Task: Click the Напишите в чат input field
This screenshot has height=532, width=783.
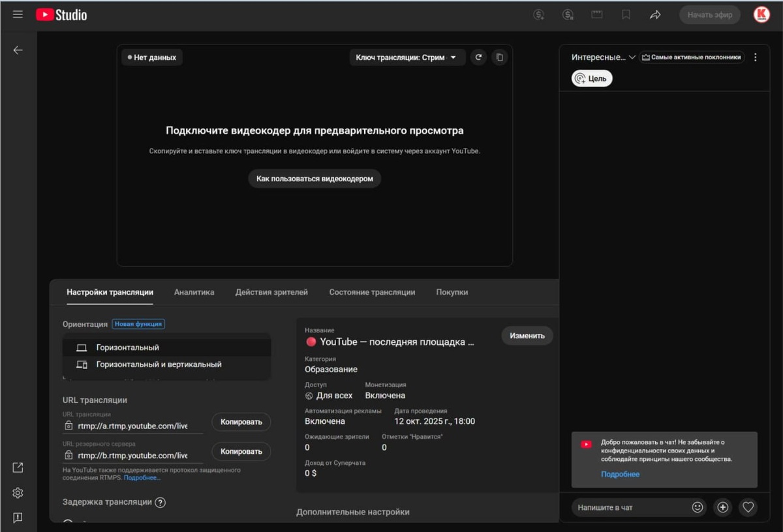Action: tap(632, 507)
